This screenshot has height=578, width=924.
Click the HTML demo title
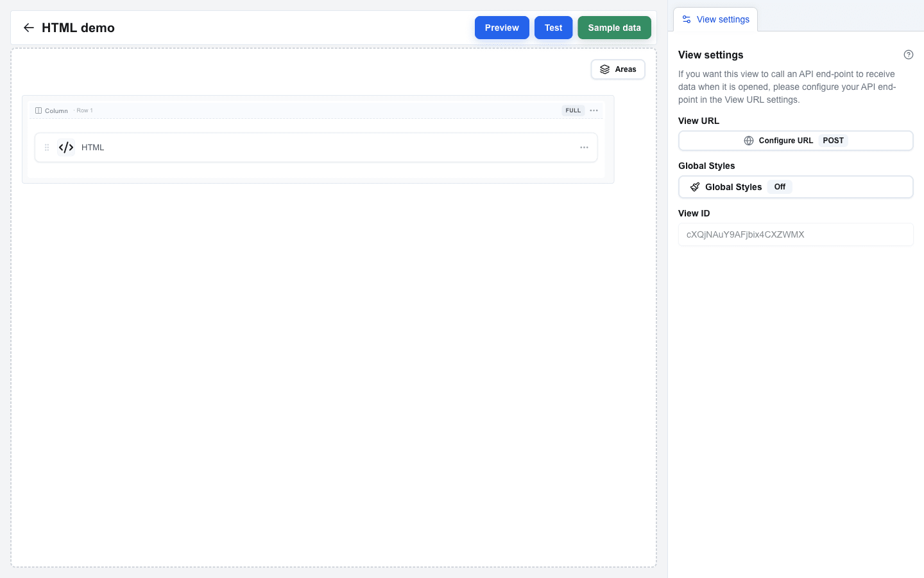[78, 28]
